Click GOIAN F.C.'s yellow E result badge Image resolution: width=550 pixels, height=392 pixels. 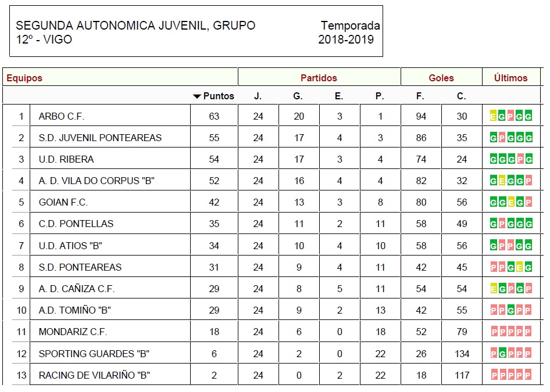click(x=510, y=202)
